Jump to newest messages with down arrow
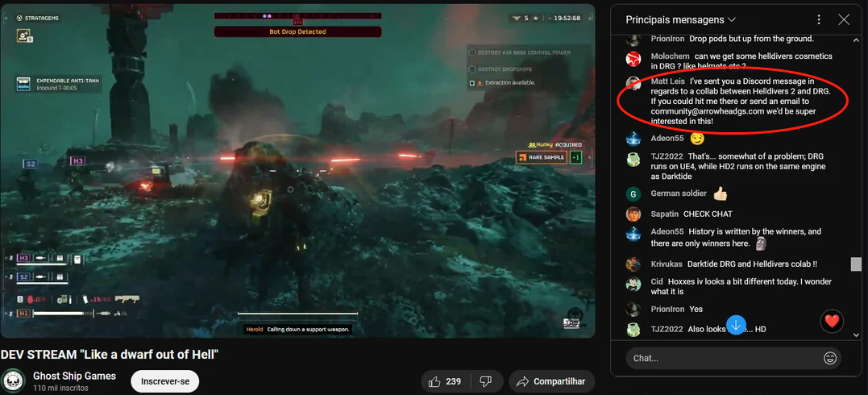 point(736,325)
